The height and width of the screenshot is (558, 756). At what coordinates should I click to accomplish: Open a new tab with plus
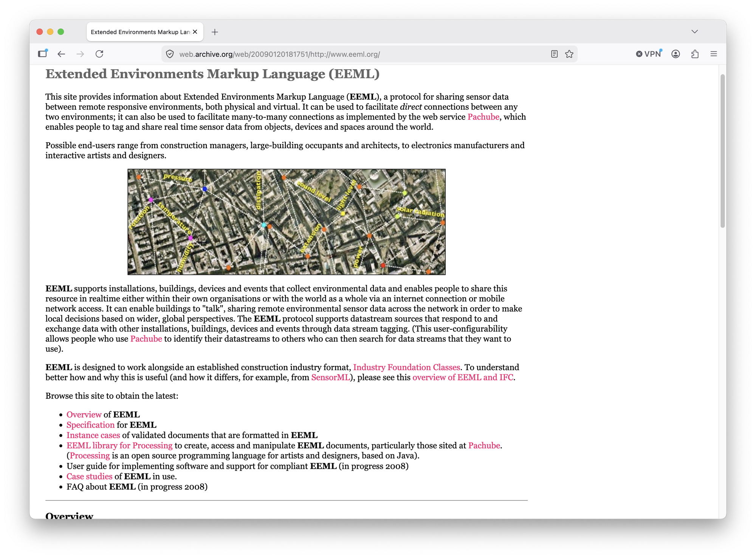215,32
